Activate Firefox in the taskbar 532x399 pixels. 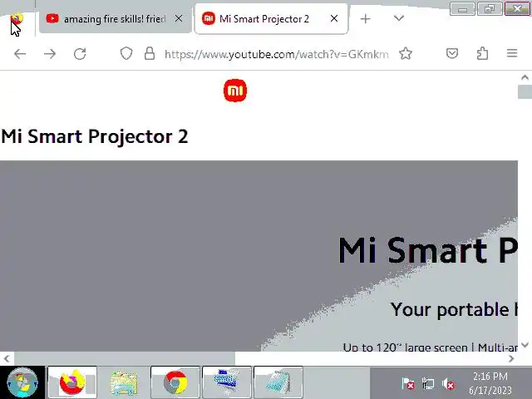pos(72,382)
